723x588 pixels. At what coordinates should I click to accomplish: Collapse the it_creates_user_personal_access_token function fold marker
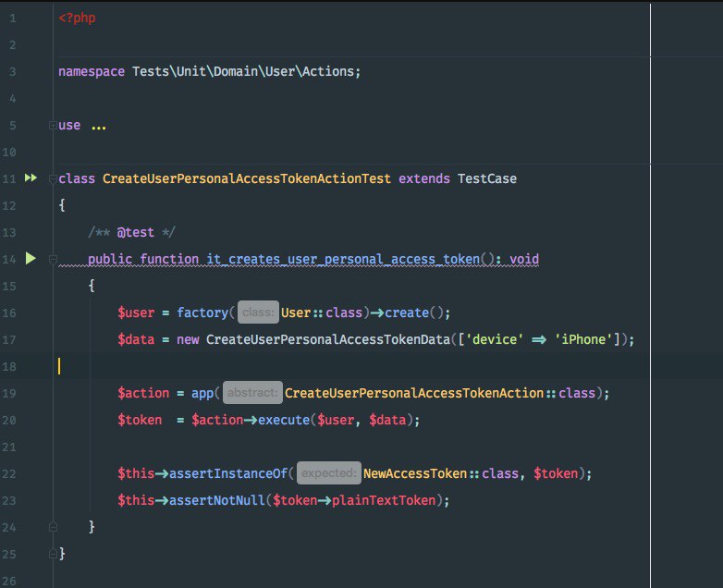(x=53, y=260)
